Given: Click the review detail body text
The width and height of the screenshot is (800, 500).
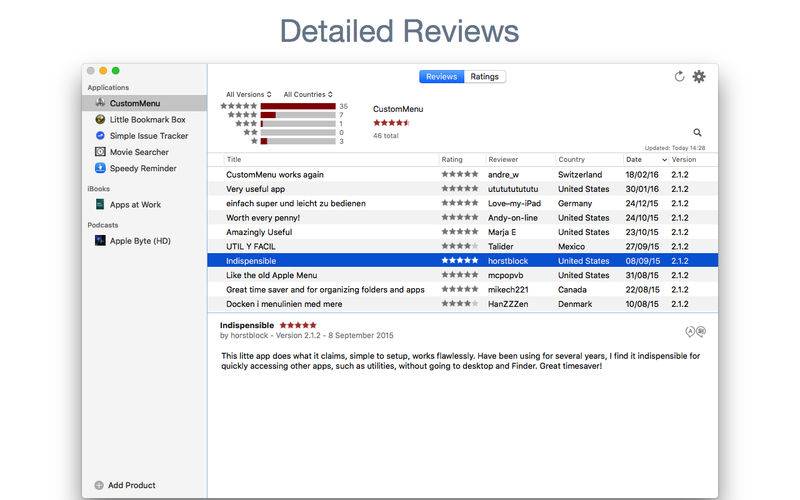Looking at the screenshot, I should [460, 361].
